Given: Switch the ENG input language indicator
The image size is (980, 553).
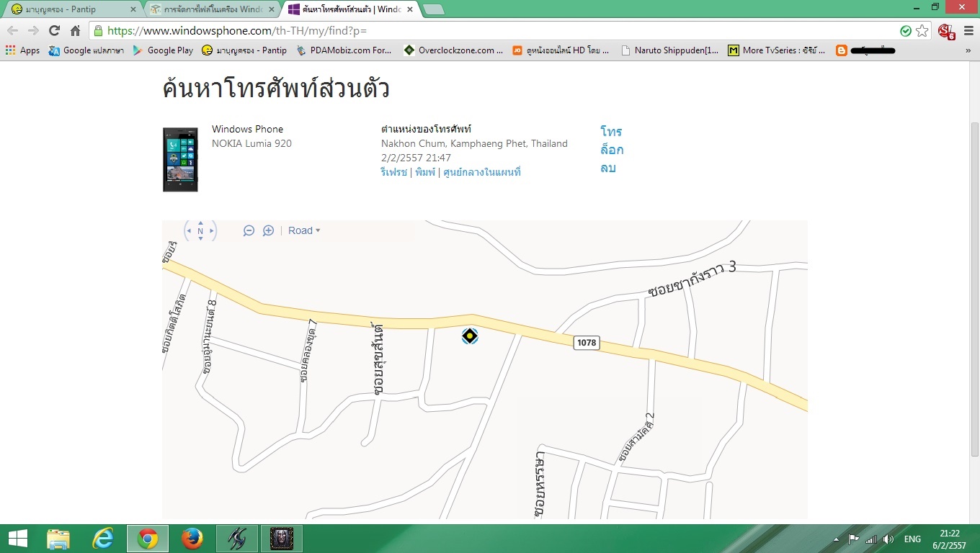Looking at the screenshot, I should (x=912, y=539).
